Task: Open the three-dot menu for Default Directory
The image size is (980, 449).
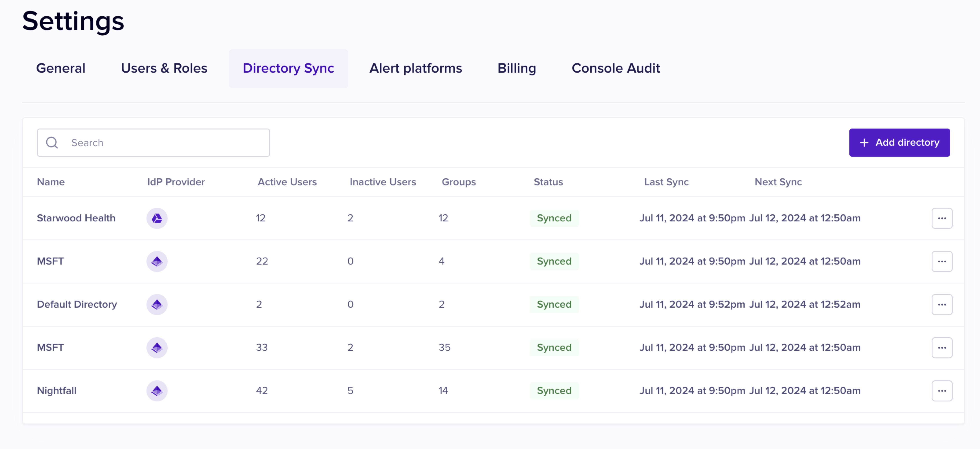Action: (x=942, y=304)
